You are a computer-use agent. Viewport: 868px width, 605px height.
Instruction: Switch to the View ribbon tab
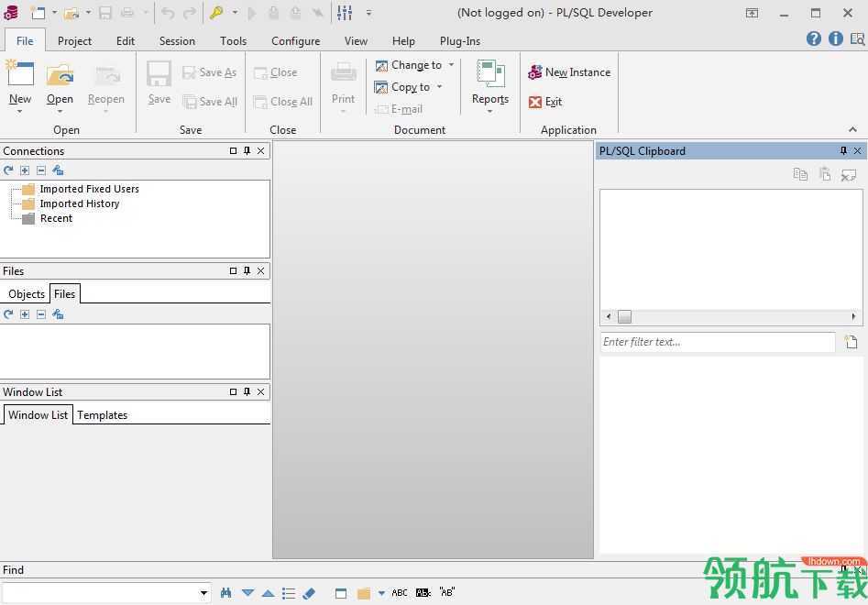(x=356, y=41)
